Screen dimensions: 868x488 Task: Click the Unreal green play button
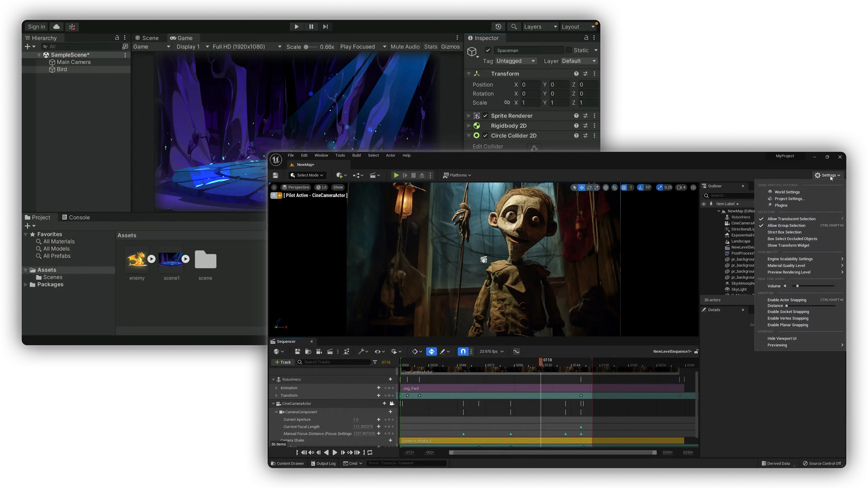pyautogui.click(x=396, y=175)
